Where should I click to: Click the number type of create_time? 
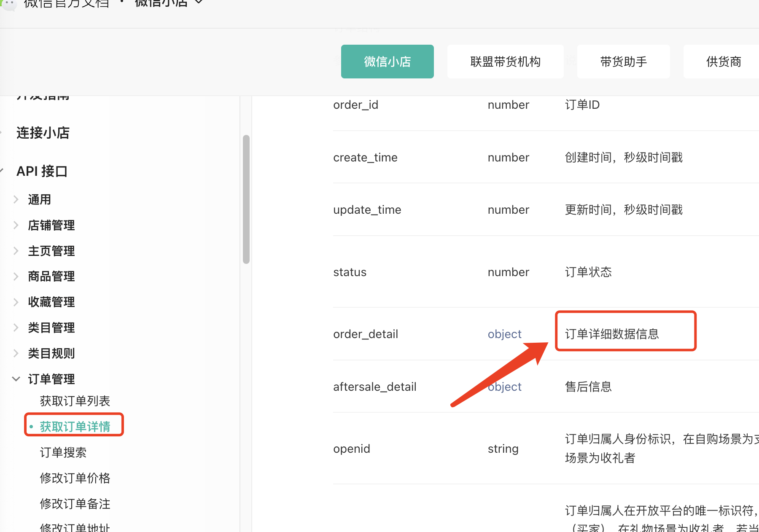[x=509, y=157]
